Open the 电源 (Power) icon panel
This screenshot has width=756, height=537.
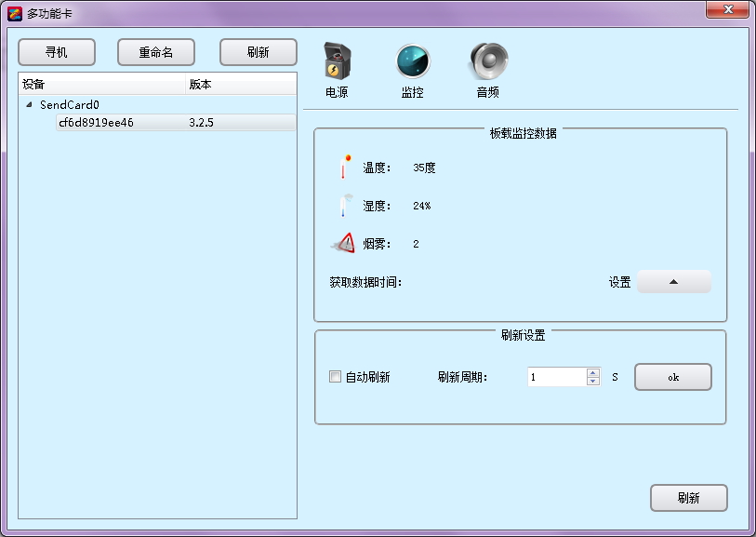point(336,63)
